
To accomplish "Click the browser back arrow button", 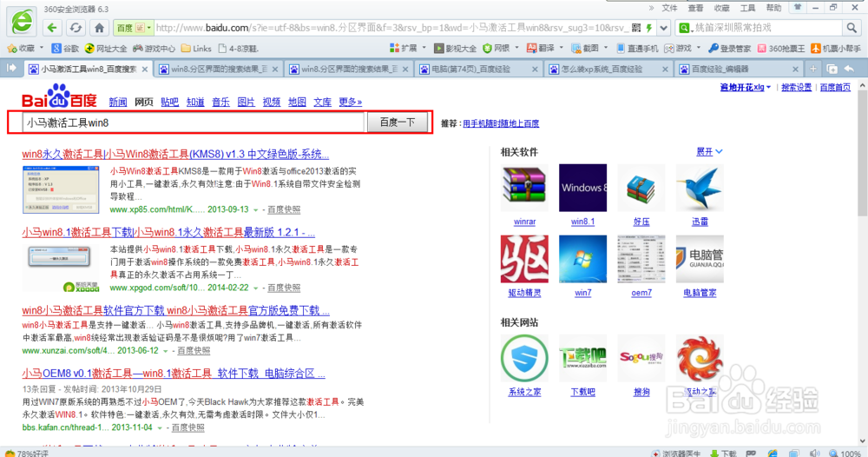I will pyautogui.click(x=52, y=28).
